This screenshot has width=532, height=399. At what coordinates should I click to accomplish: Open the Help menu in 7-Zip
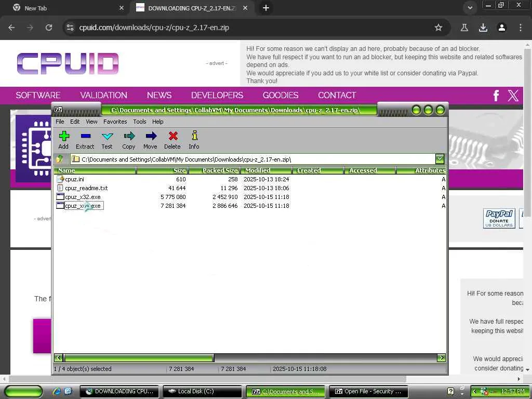[158, 122]
